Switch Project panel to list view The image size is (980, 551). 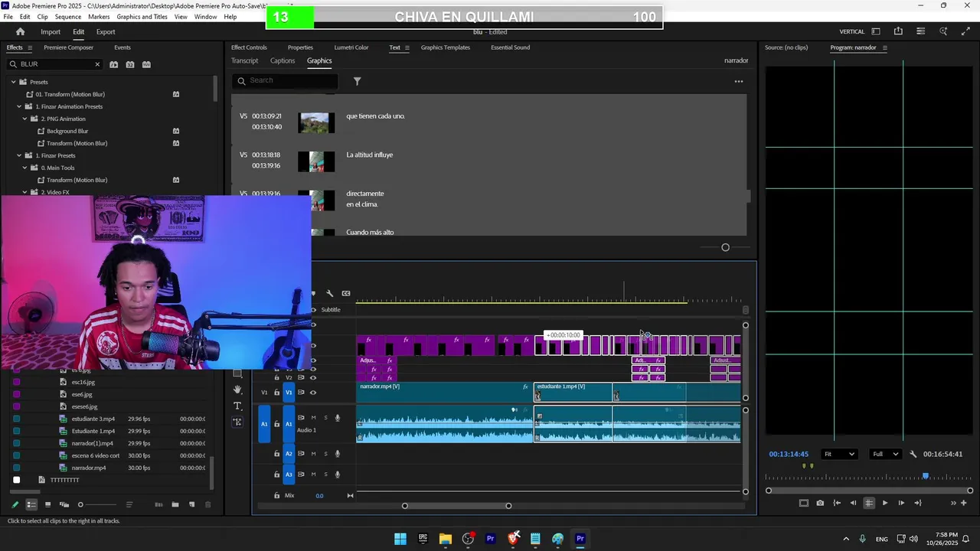[31, 504]
